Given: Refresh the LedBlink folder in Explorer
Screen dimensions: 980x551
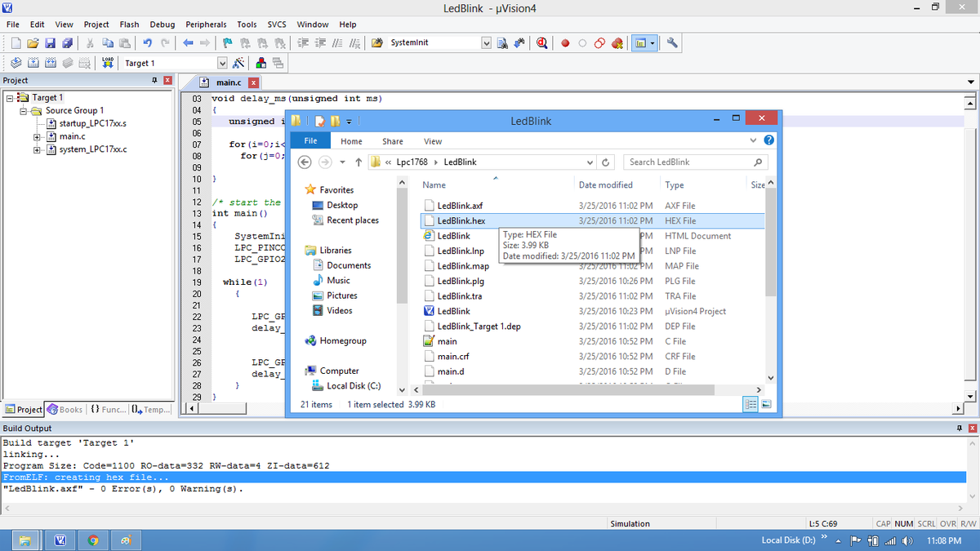Looking at the screenshot, I should click(x=605, y=162).
